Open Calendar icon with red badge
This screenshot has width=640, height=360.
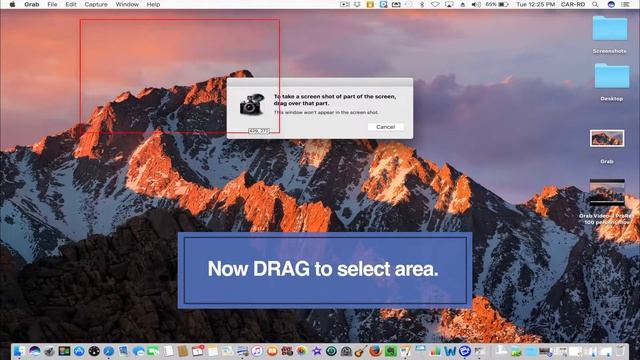(x=198, y=351)
